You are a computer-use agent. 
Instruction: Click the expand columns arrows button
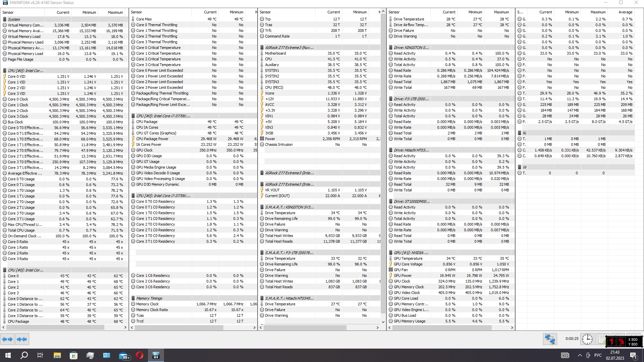point(7,339)
